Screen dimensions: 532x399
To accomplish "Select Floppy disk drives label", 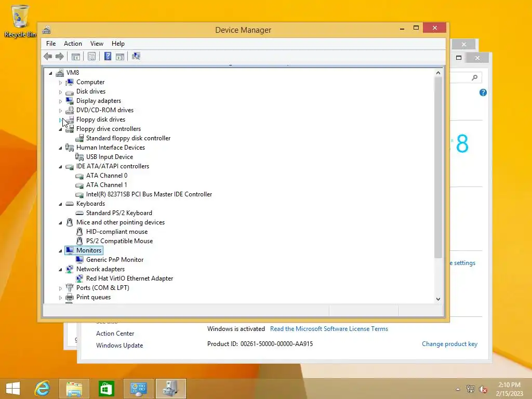I will pyautogui.click(x=101, y=119).
